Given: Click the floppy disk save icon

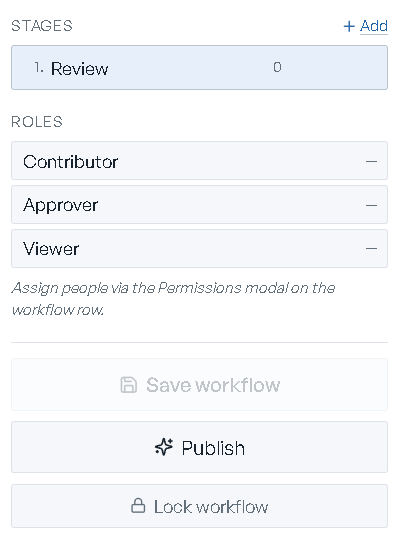Looking at the screenshot, I should (129, 385).
